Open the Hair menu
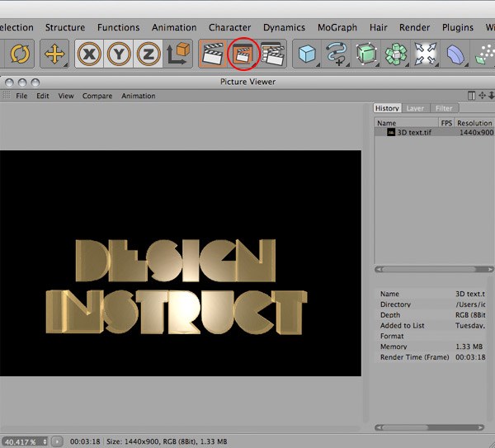The image size is (495, 448). tap(378, 27)
